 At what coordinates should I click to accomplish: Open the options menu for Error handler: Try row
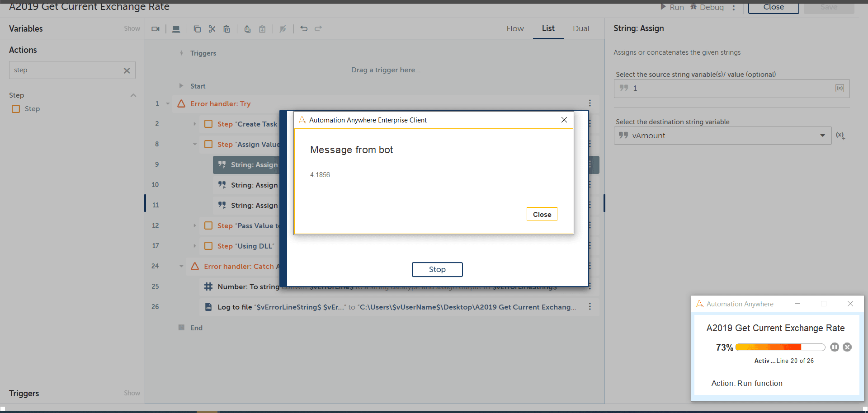(x=590, y=103)
